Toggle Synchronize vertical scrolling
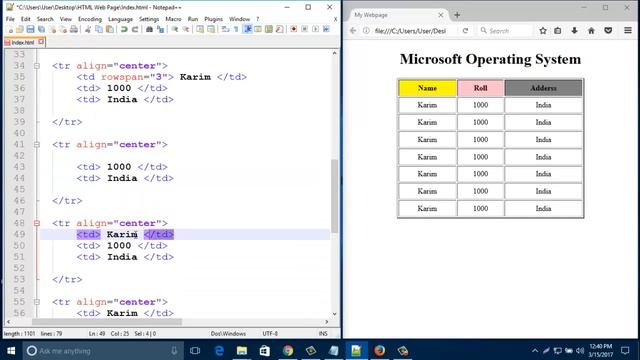This screenshot has height=360, width=640. [200, 29]
